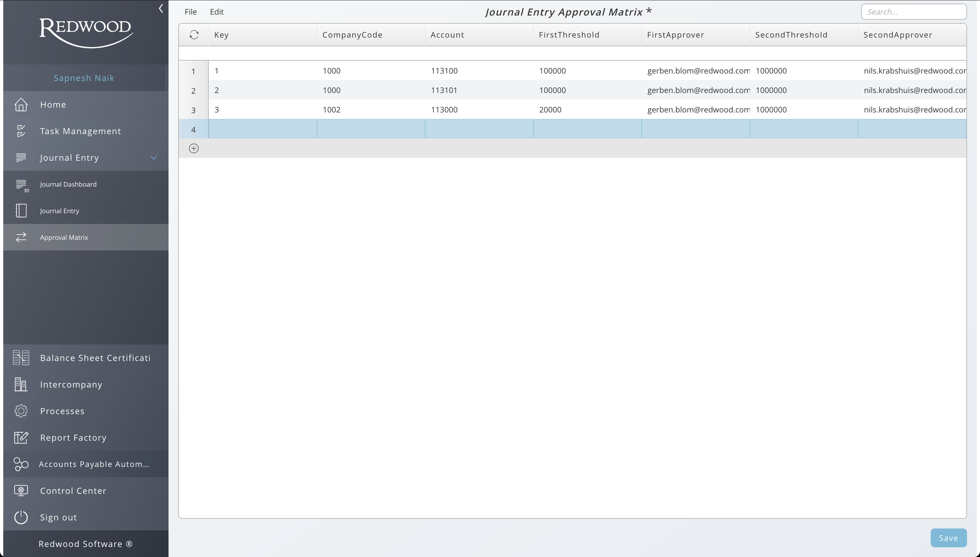Click the Balance Sheet Certification icon
The image size is (980, 557).
[x=21, y=358]
